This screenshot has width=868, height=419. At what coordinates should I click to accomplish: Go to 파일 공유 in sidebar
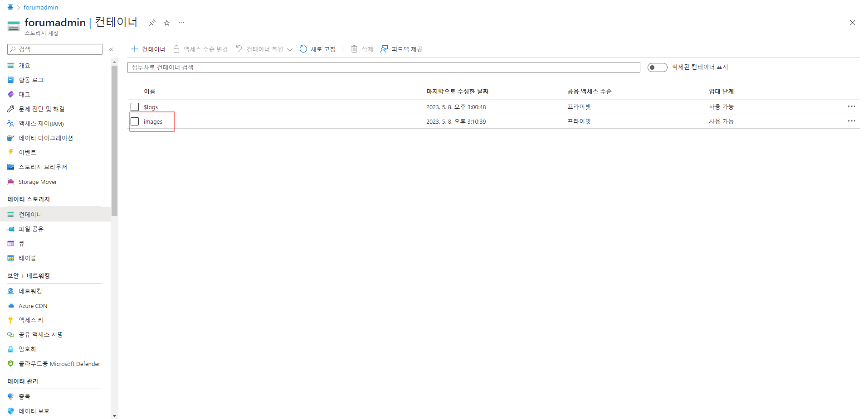point(31,229)
